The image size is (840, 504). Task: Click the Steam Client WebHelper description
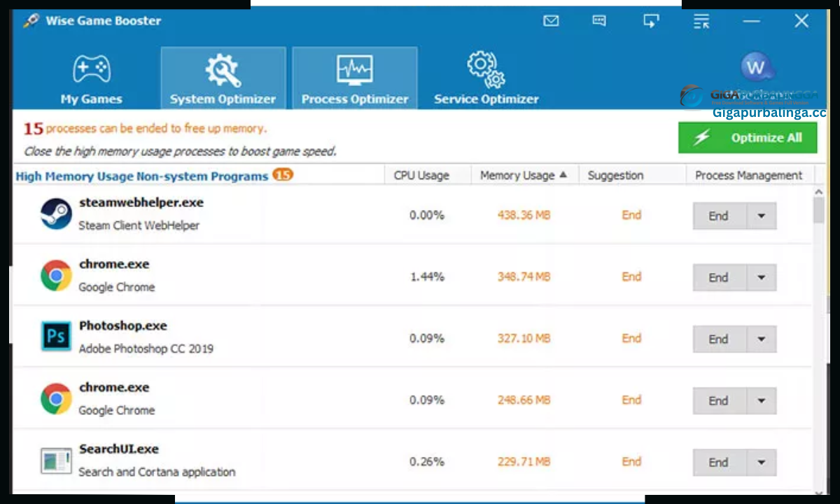click(x=139, y=225)
